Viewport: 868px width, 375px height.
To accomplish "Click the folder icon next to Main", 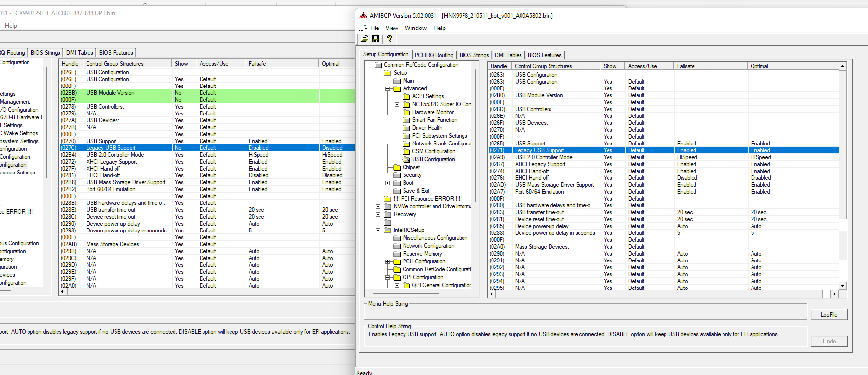I will click(397, 81).
